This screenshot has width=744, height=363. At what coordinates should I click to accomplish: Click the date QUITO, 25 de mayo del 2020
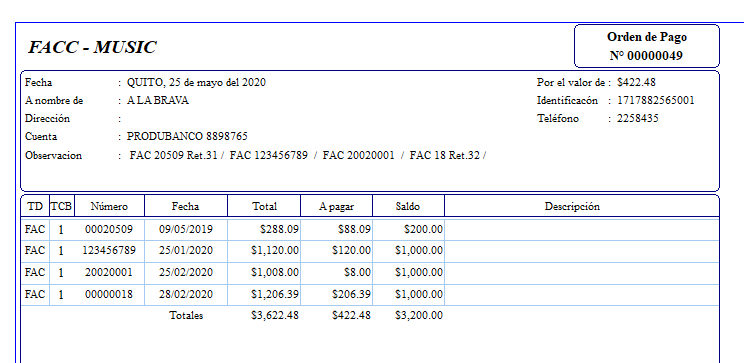pos(196,83)
